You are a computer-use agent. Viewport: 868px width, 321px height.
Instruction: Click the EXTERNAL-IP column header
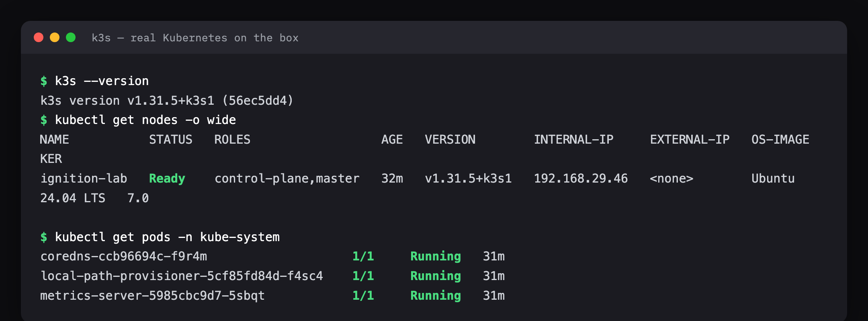pyautogui.click(x=690, y=139)
